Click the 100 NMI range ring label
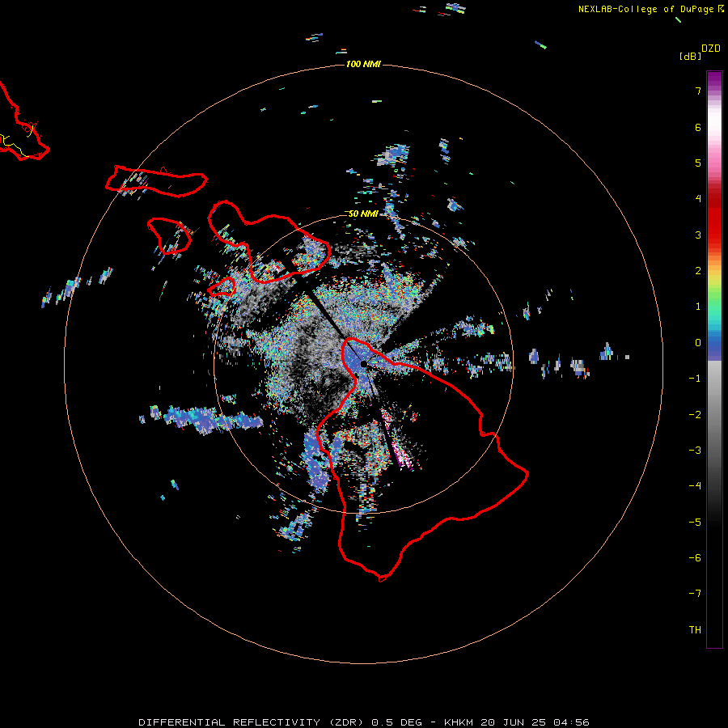This screenshot has height=728, width=728. pos(363,64)
